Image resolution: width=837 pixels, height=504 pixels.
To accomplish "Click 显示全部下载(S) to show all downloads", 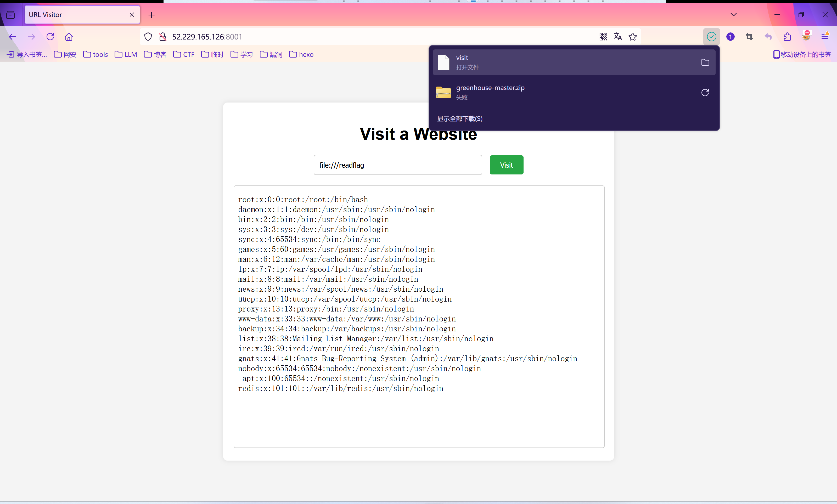I will point(460,118).
